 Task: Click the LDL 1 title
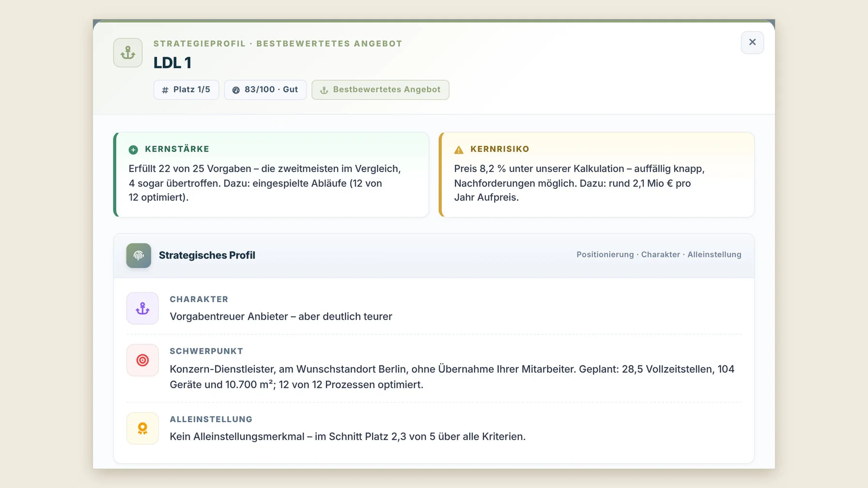(172, 63)
